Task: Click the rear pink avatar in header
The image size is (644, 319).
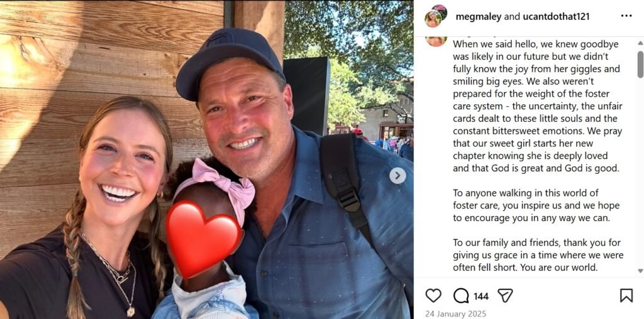Action: [x=441, y=11]
